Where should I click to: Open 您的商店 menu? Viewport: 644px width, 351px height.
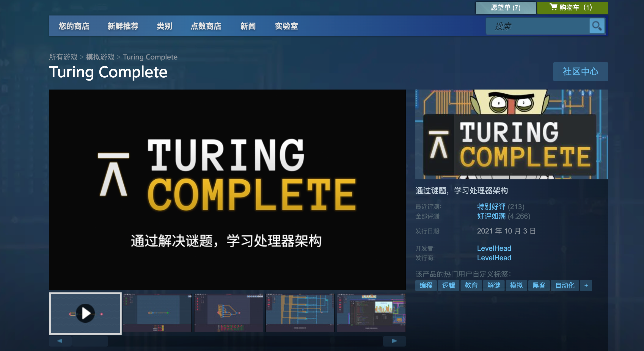74,26
